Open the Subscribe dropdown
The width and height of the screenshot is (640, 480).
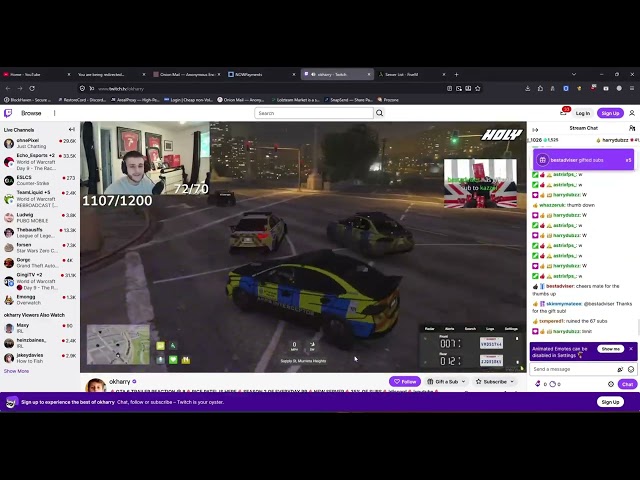click(x=495, y=382)
